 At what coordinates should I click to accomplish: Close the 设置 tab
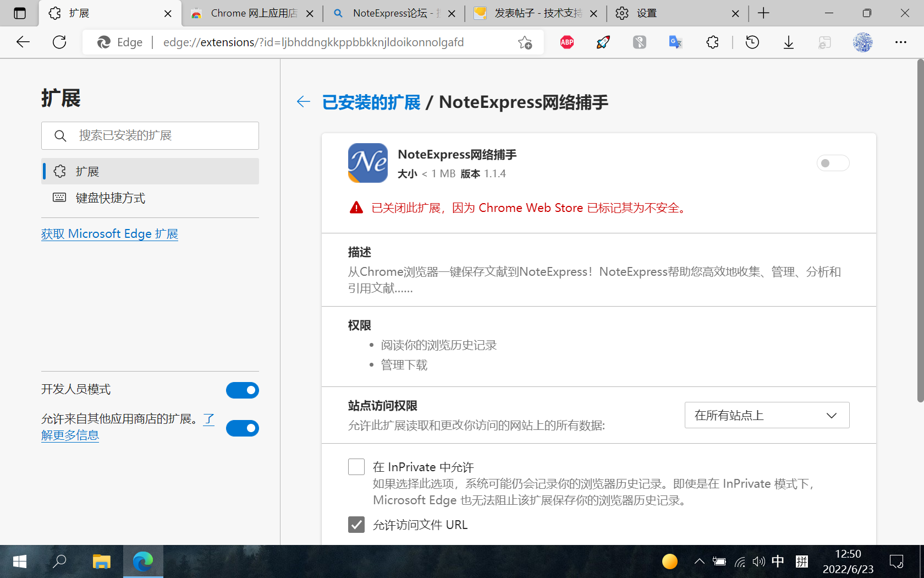pyautogui.click(x=735, y=14)
